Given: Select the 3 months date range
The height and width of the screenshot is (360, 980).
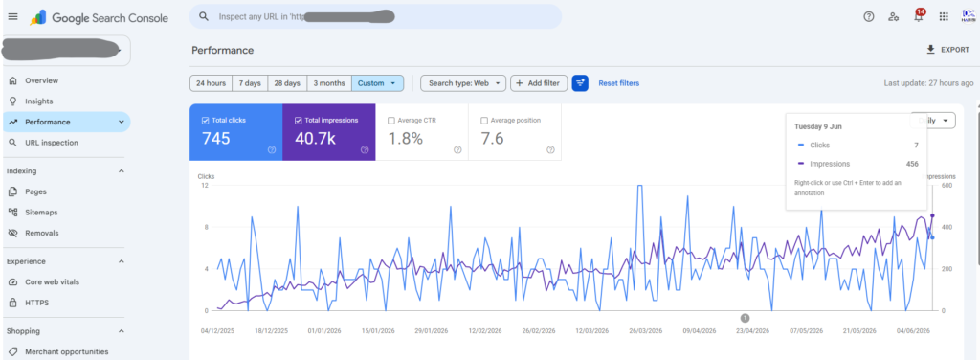Looking at the screenshot, I should click(x=329, y=83).
